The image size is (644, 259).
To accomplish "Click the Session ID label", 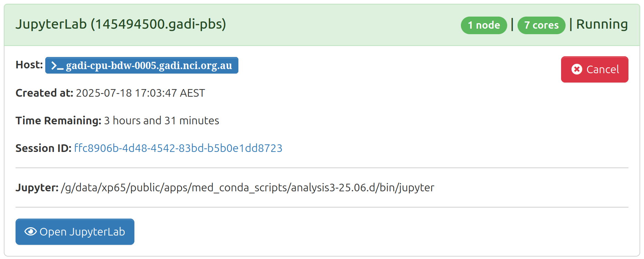I will point(44,148).
